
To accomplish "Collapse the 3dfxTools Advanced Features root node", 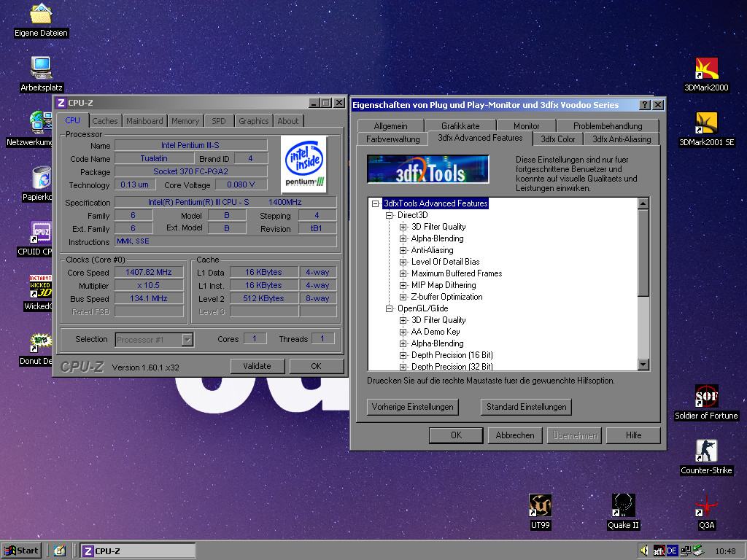I will tap(376, 203).
